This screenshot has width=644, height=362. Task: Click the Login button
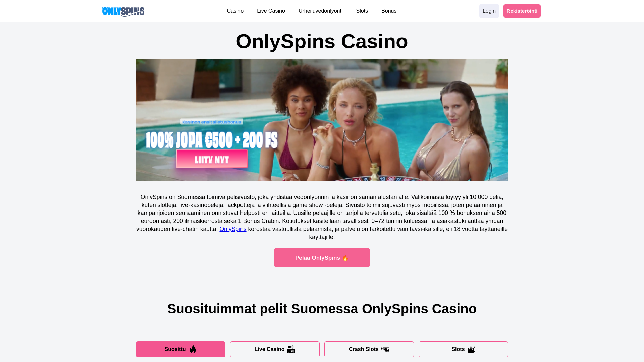click(489, 11)
